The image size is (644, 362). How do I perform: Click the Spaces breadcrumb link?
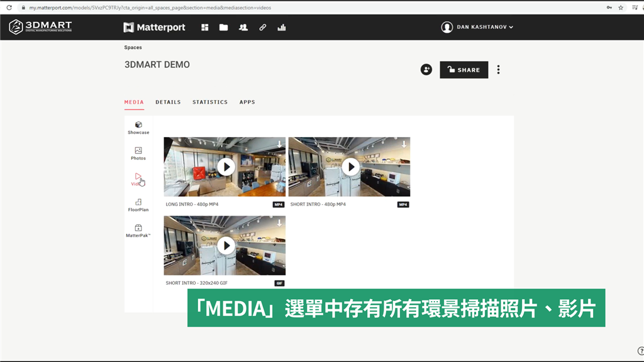click(133, 48)
